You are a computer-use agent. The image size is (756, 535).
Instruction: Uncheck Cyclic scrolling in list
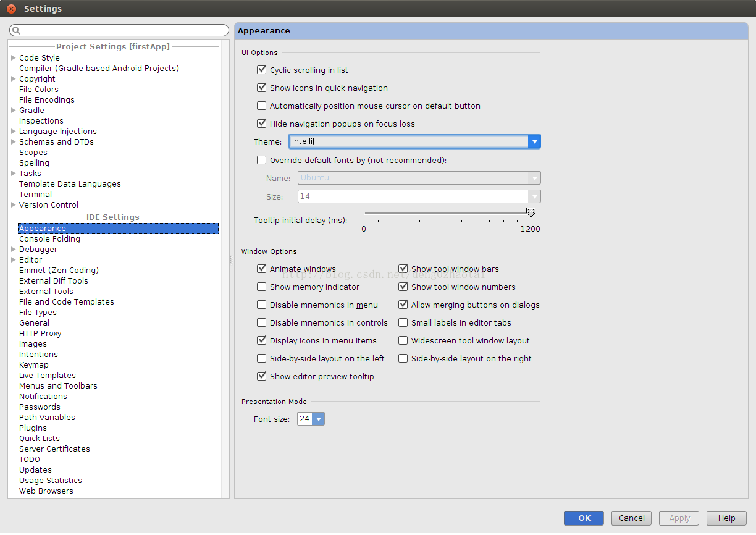[x=262, y=70]
